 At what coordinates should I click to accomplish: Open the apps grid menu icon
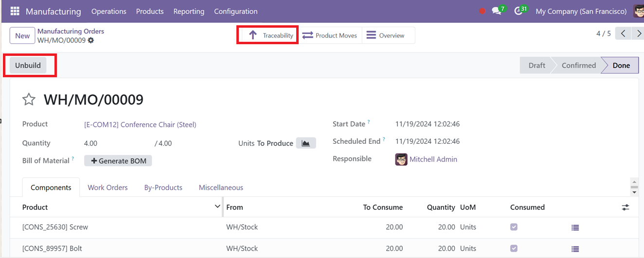click(x=15, y=11)
